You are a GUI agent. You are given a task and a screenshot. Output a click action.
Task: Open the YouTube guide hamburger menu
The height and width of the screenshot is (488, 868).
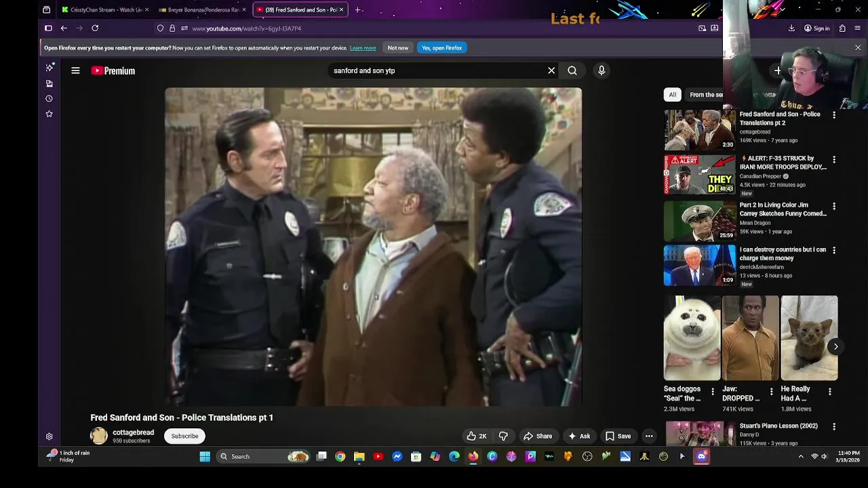pyautogui.click(x=75, y=70)
